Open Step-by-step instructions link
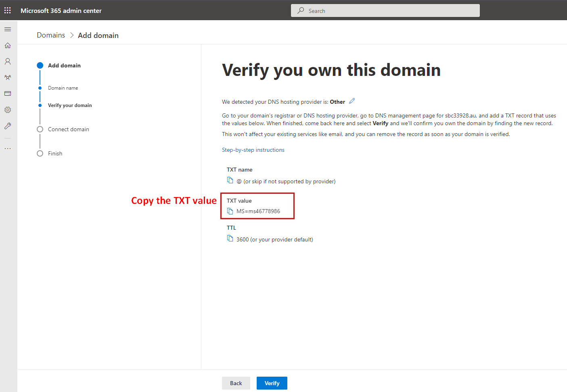 coord(253,150)
